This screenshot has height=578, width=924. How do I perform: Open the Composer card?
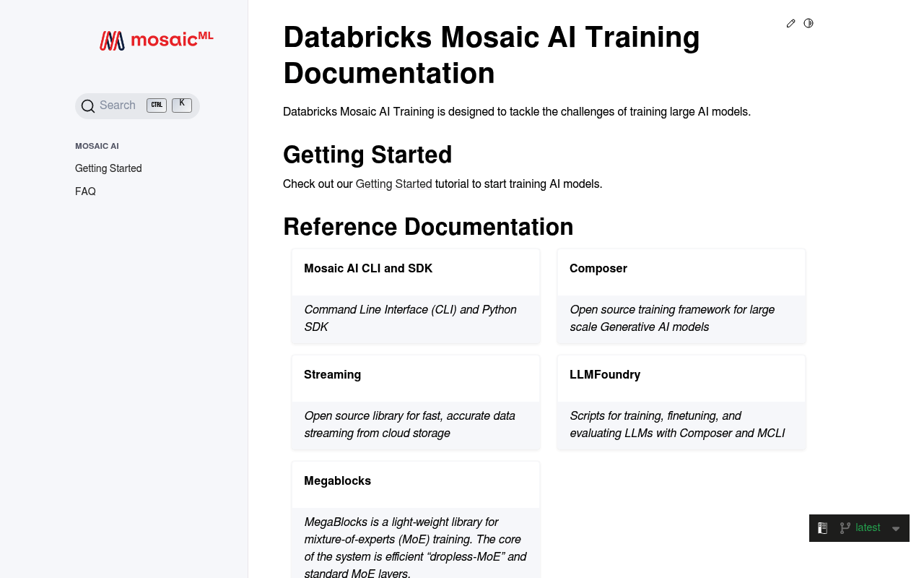pyautogui.click(x=681, y=296)
